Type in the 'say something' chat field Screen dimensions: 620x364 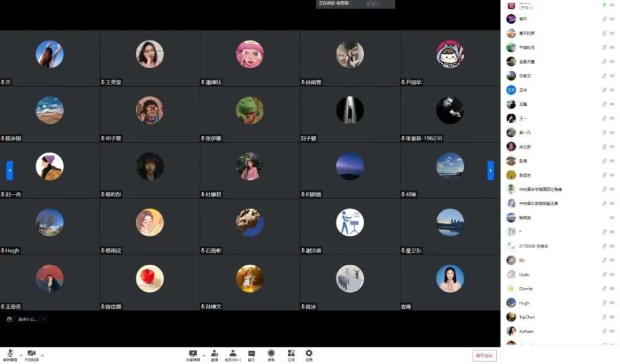(27, 319)
